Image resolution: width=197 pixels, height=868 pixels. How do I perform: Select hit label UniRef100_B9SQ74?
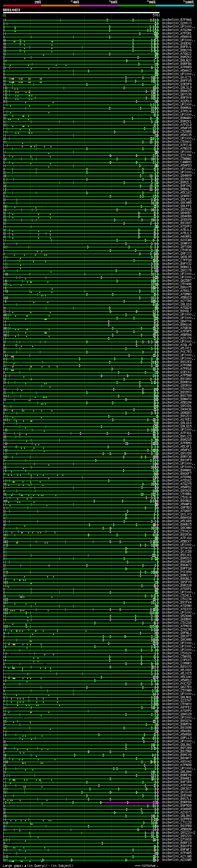[x=176, y=721]
